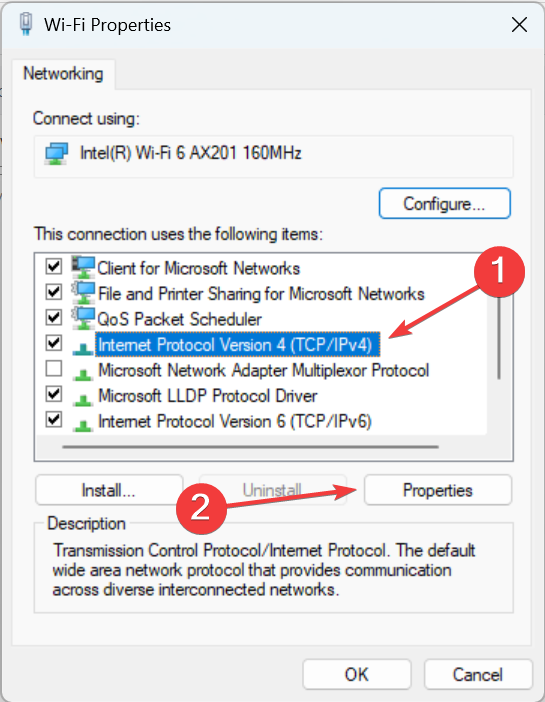Uncheck Client for Microsoft Networks checkbox
545x702 pixels.
[x=54, y=267]
